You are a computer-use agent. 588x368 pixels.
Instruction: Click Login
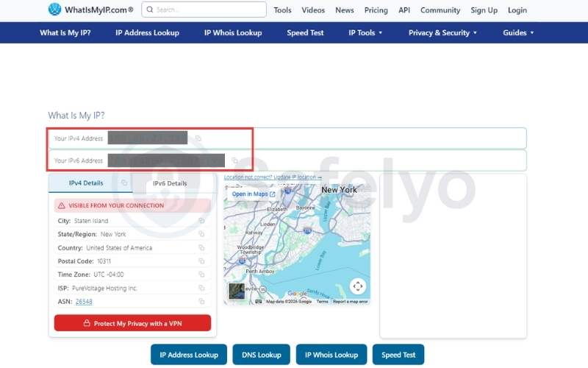(x=517, y=10)
